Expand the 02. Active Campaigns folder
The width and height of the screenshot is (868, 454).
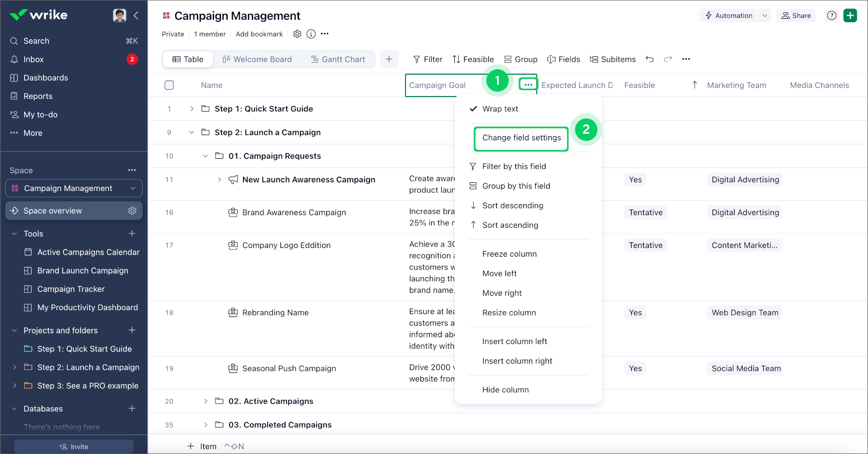205,401
